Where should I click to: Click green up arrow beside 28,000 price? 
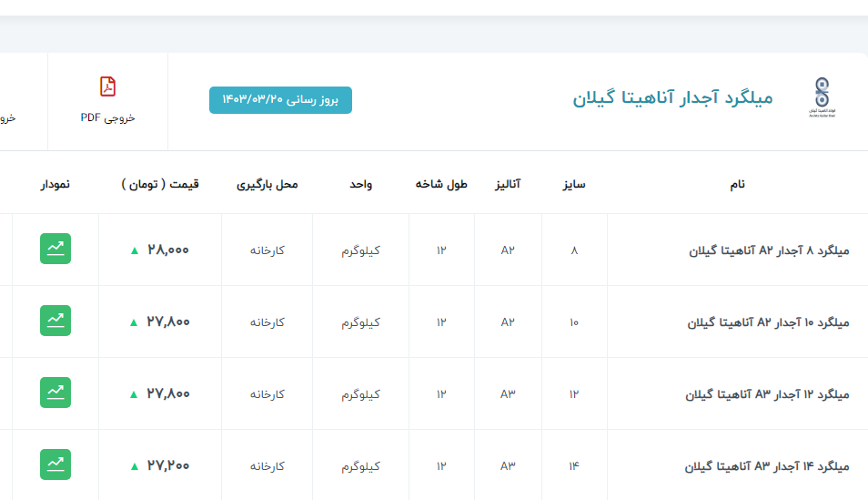134,250
